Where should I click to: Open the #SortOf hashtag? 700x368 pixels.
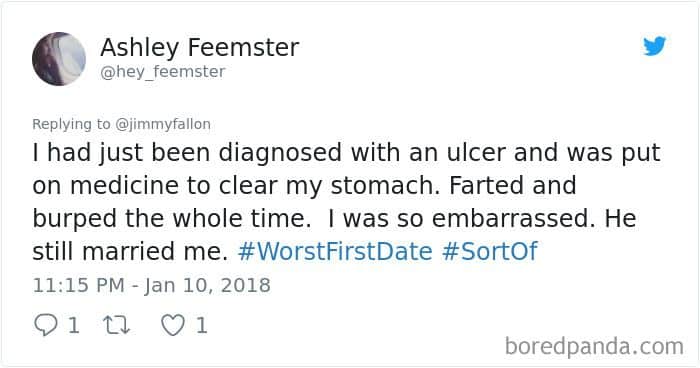490,251
